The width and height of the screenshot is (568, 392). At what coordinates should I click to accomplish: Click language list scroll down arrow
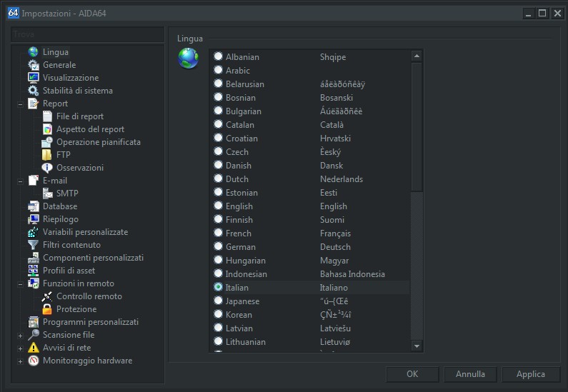(417, 346)
